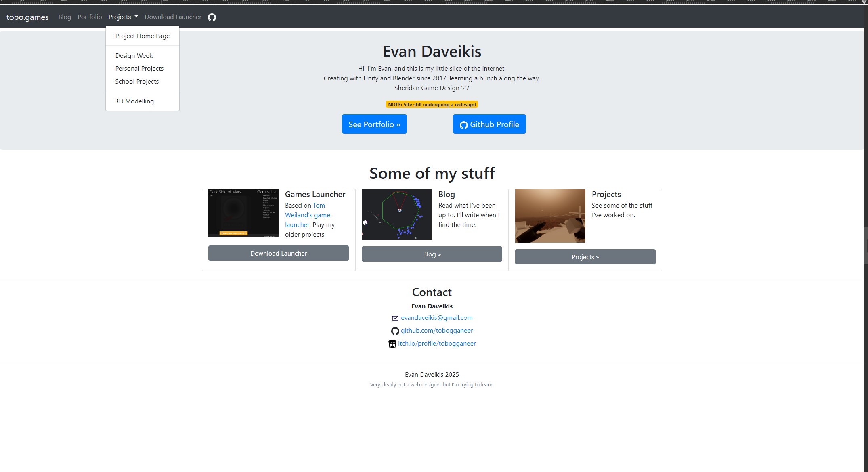Click the See Portfolio button
The height and width of the screenshot is (472, 868).
tap(374, 124)
